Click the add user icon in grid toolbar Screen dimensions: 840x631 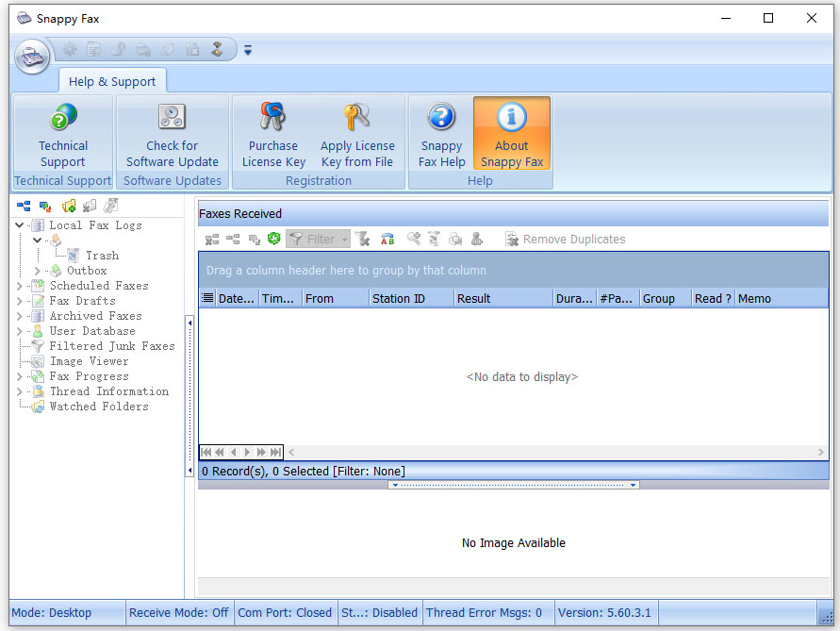pyautogui.click(x=477, y=239)
